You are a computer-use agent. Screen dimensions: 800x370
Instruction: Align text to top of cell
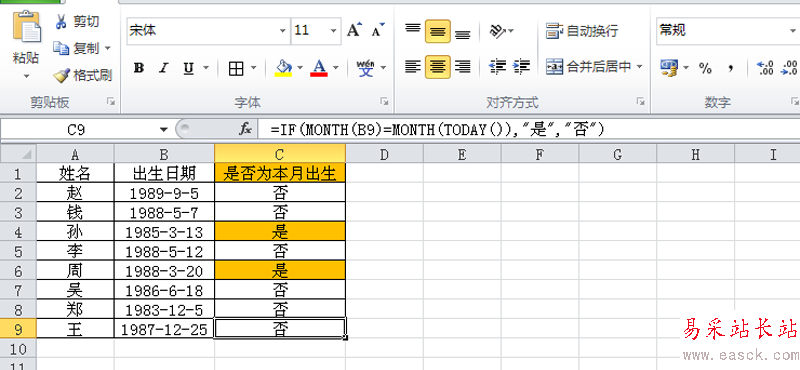[413, 30]
